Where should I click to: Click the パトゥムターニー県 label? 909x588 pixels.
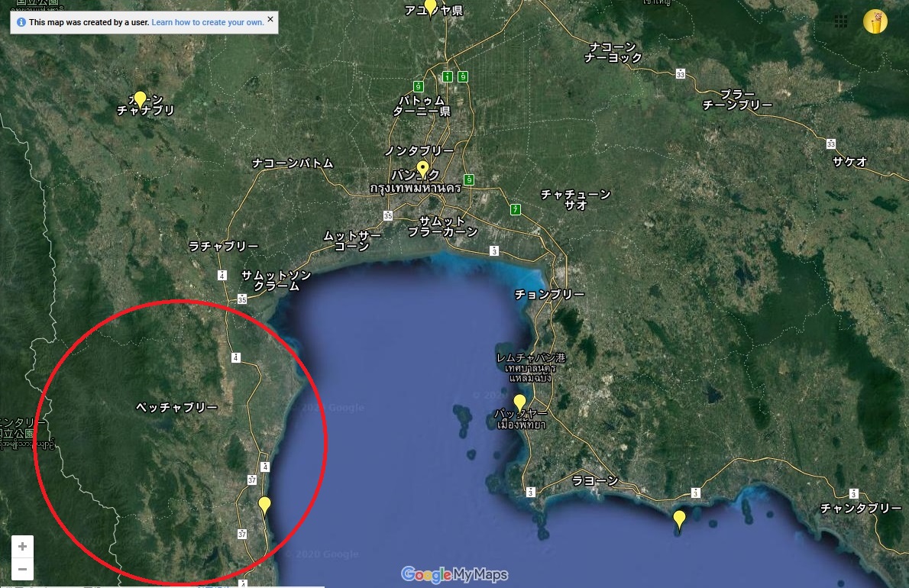pyautogui.click(x=422, y=105)
